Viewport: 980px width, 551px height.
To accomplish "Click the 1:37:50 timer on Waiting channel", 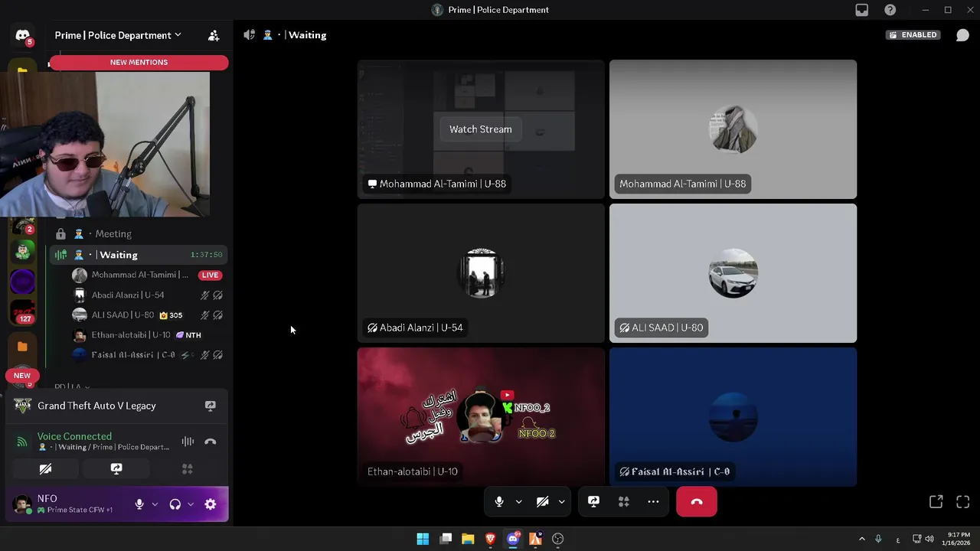I will 207,255.
